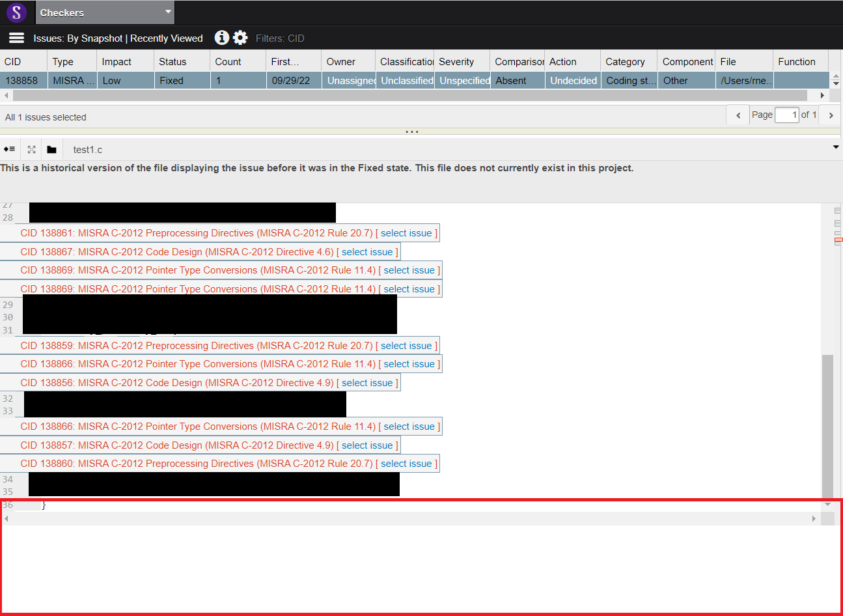Viewport: 843px width, 616px height.
Task: Collapse the issues table using the splitter dots
Action: 412,131
